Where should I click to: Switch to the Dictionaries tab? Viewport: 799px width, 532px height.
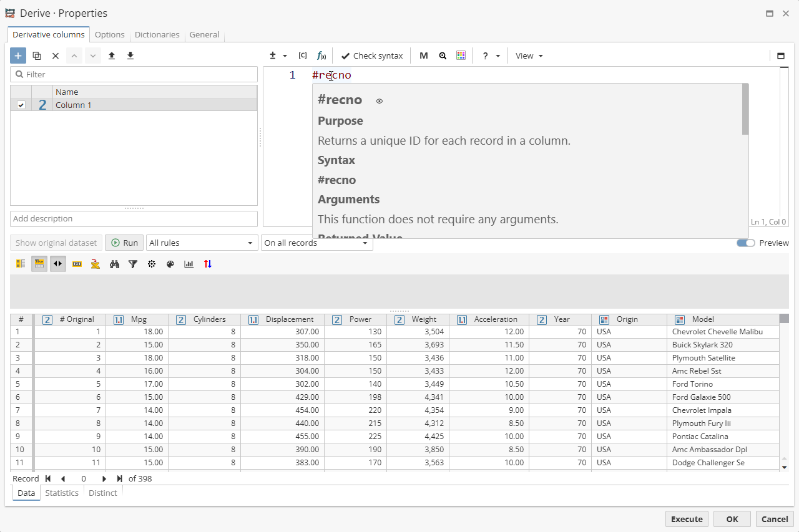pos(157,35)
